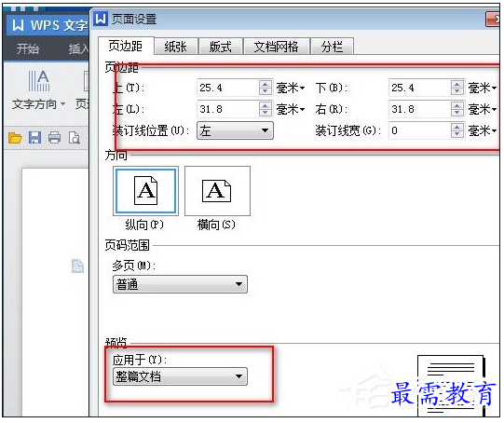Image resolution: width=504 pixels, height=423 pixels.
Task: Open the gutter position 装订线位置 dropdown
Action: click(235, 130)
